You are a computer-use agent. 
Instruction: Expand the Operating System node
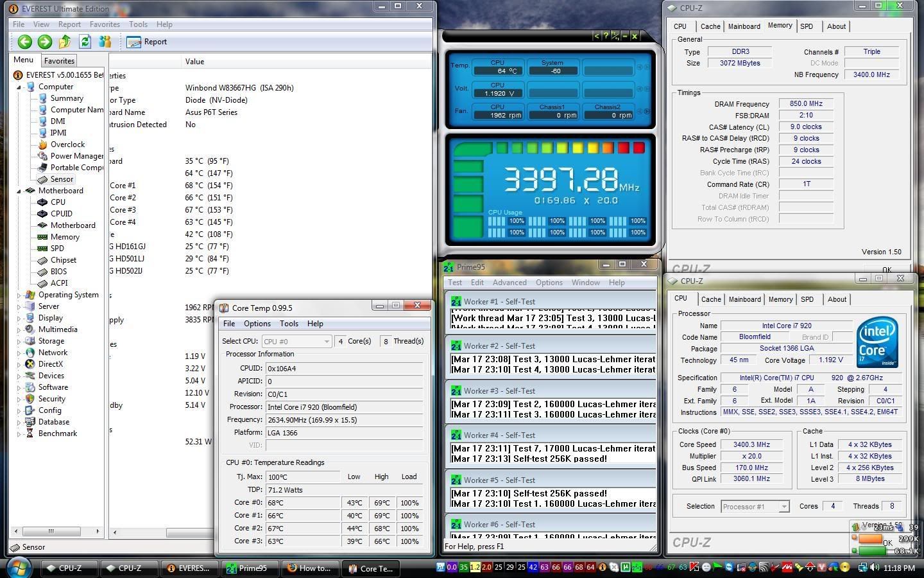click(x=19, y=295)
